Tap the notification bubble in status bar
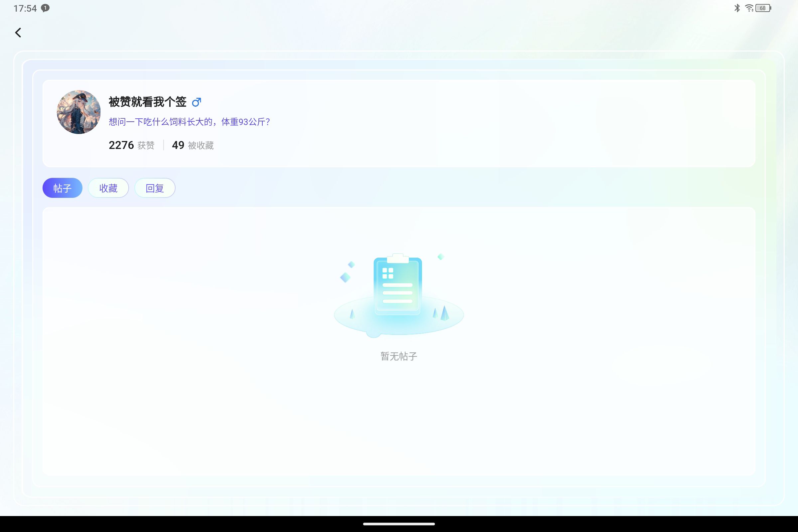 45,8
